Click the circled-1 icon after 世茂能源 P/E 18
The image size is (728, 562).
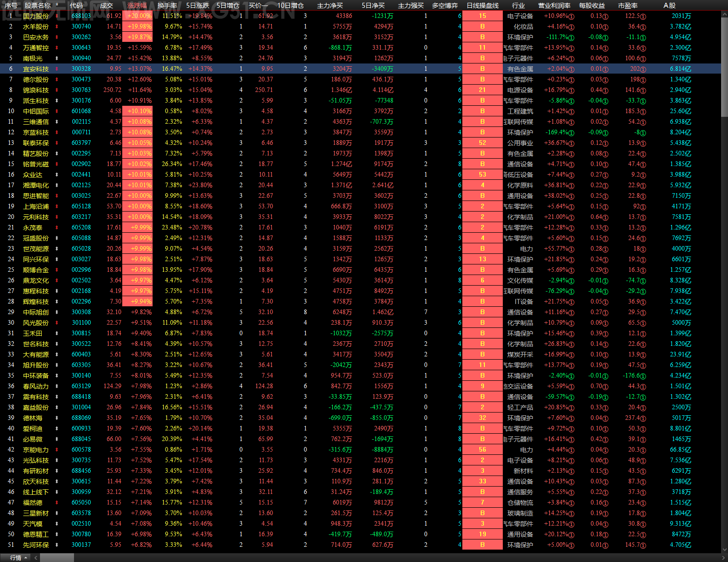(x=643, y=249)
